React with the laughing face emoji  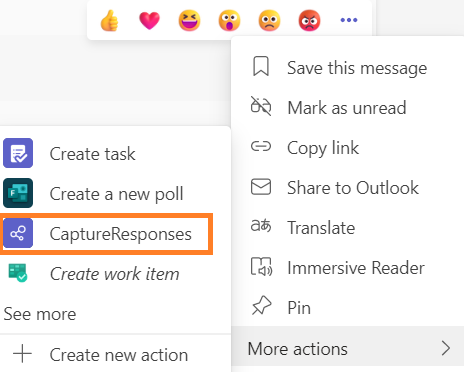coord(189,20)
